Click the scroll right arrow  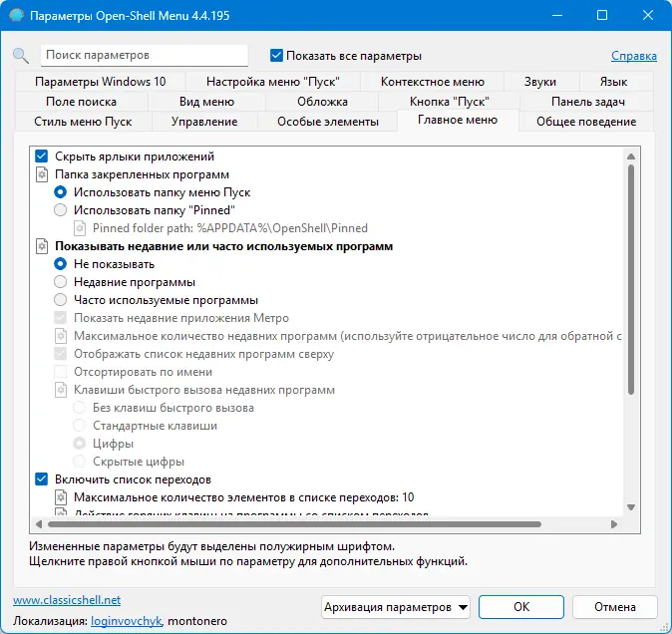(614, 524)
